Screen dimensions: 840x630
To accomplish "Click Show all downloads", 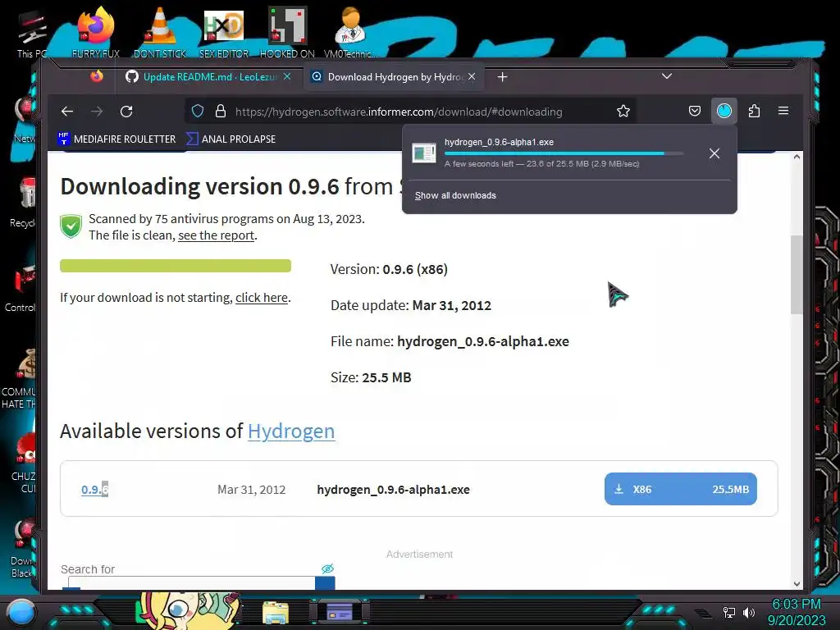I will (455, 195).
